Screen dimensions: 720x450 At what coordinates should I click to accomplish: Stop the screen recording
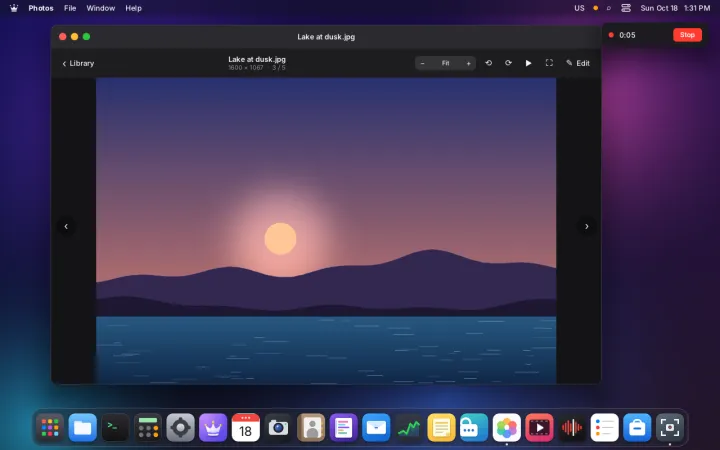click(687, 35)
